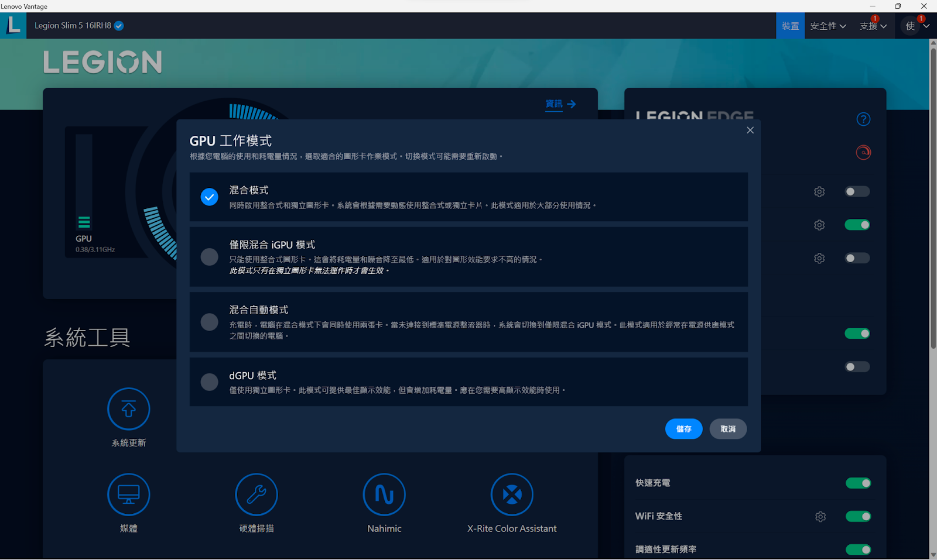Click the red Legion Edge circular icon

pyautogui.click(x=863, y=153)
